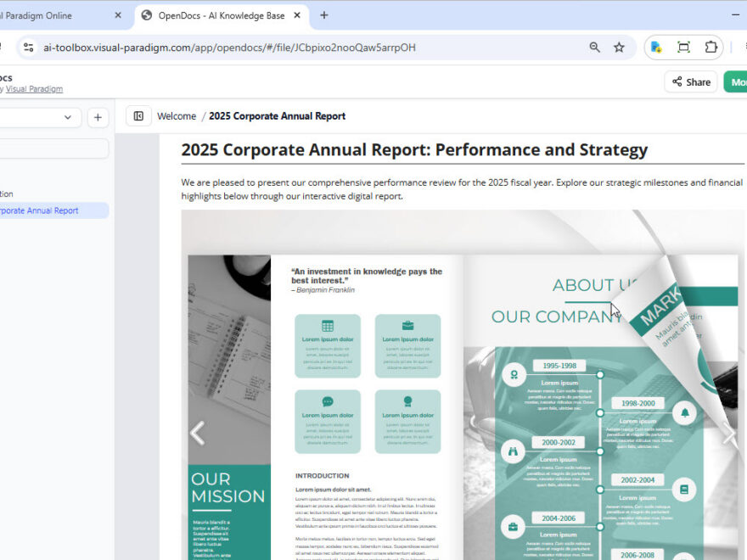
Task: Expand the sidebar dropdown selector
Action: pos(66,118)
